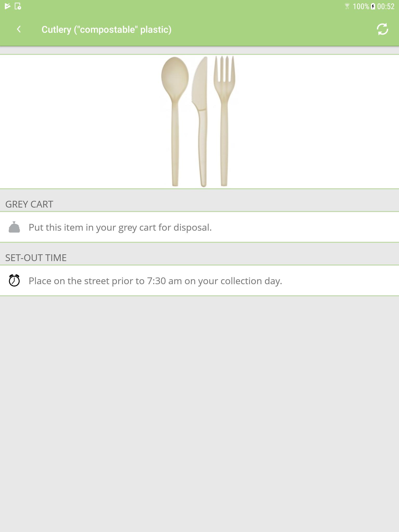
Task: Tap the grey garbage bag icon
Action: [14, 227]
